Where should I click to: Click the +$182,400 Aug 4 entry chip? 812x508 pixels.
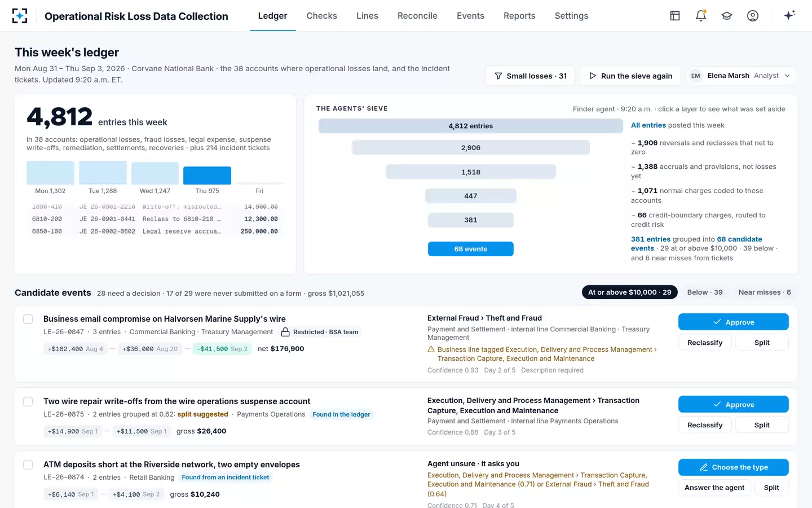(x=76, y=349)
